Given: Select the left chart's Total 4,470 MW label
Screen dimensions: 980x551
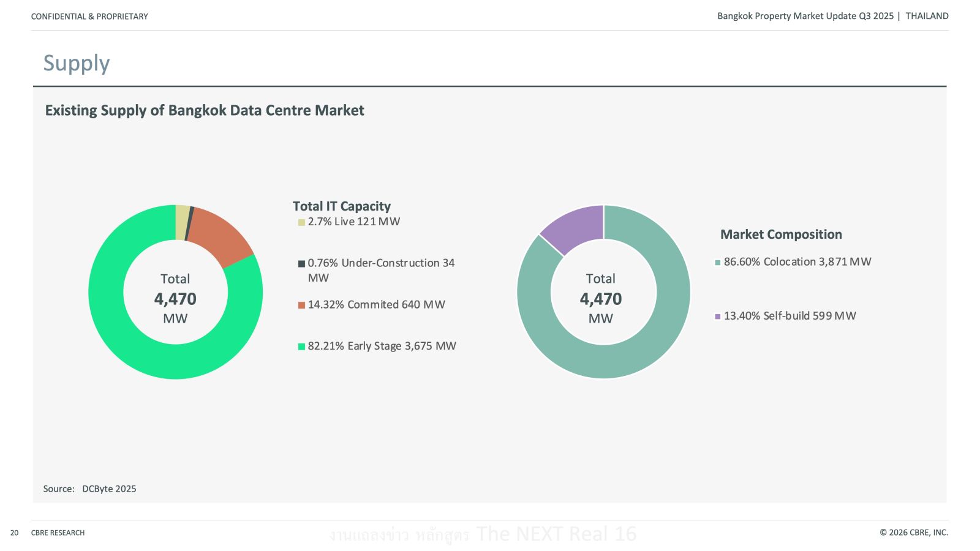Looking at the screenshot, I should pyautogui.click(x=175, y=299).
